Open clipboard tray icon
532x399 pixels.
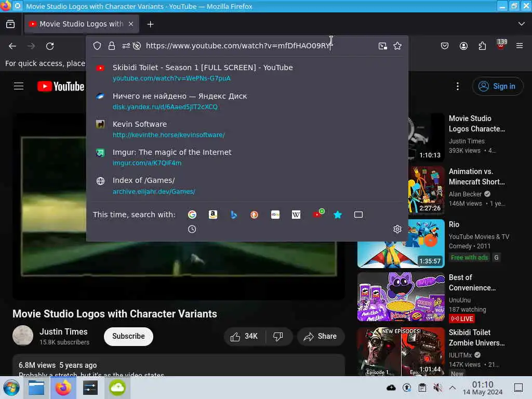pos(422,388)
